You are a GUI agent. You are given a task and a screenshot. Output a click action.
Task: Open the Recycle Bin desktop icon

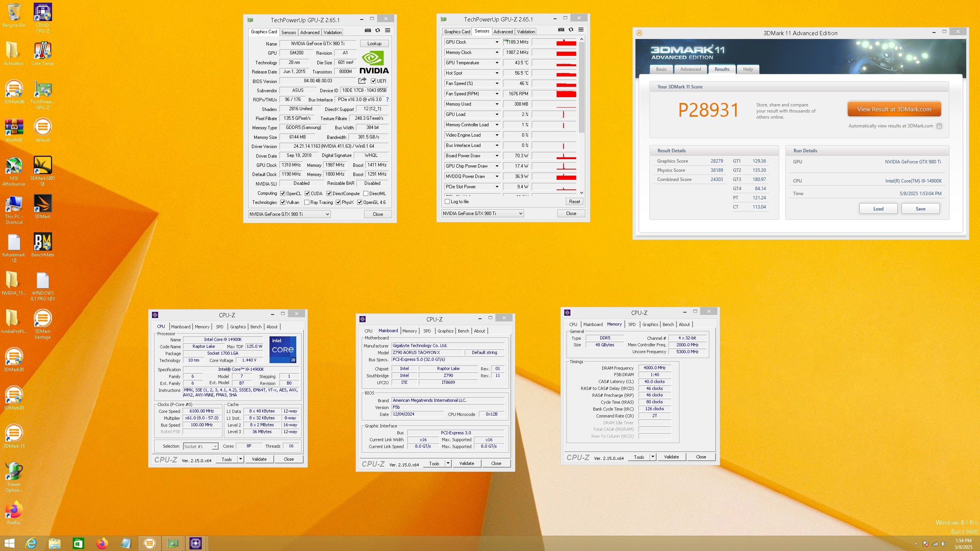pyautogui.click(x=14, y=15)
